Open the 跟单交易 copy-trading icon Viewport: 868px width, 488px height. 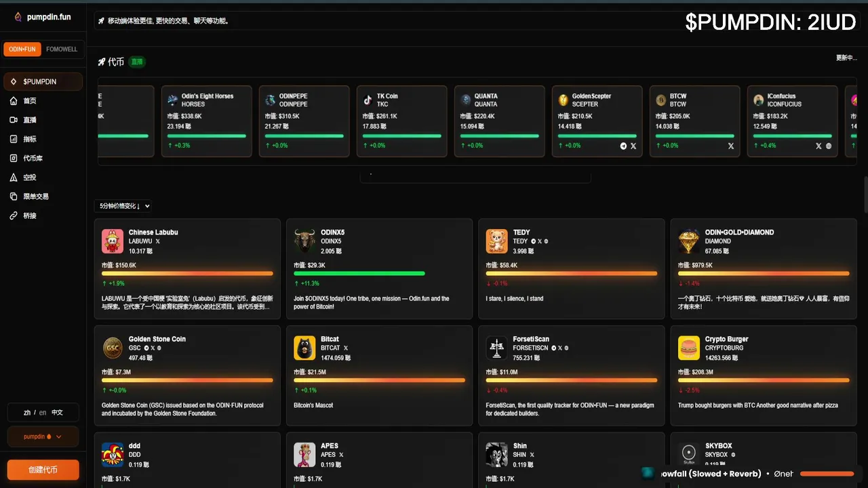click(14, 196)
